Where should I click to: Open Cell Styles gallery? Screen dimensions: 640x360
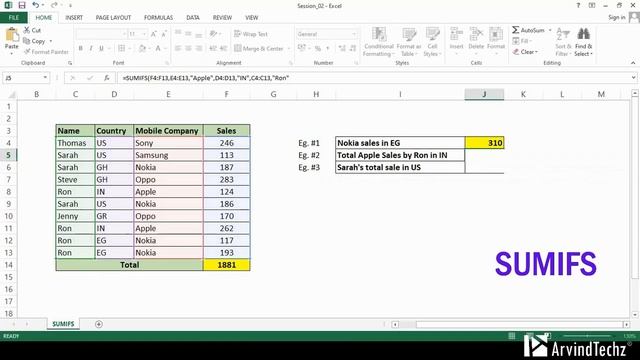pos(432,42)
